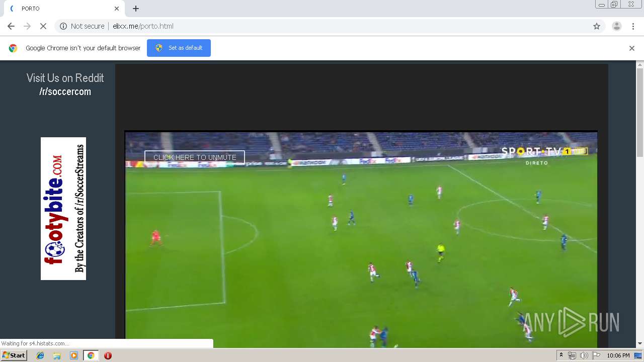
Task: Minimize the Chrome window
Action: [x=601, y=5]
